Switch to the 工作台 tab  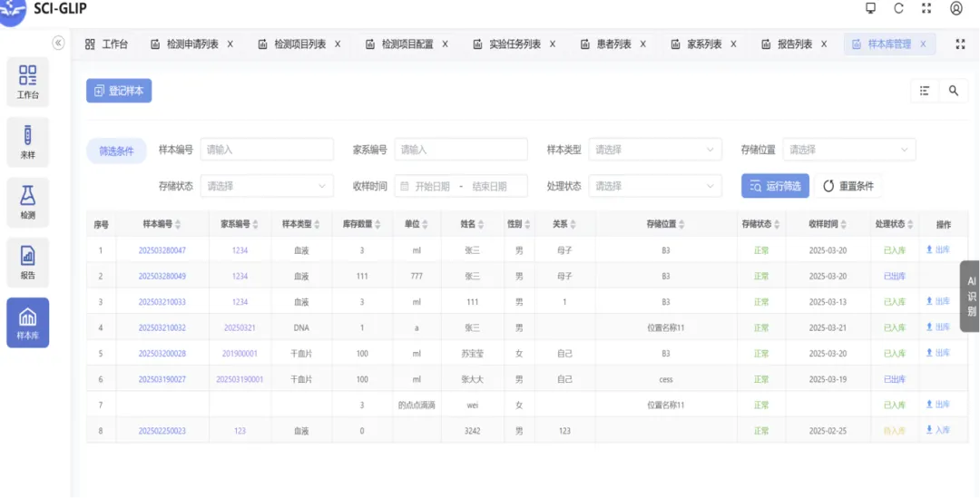tap(106, 44)
